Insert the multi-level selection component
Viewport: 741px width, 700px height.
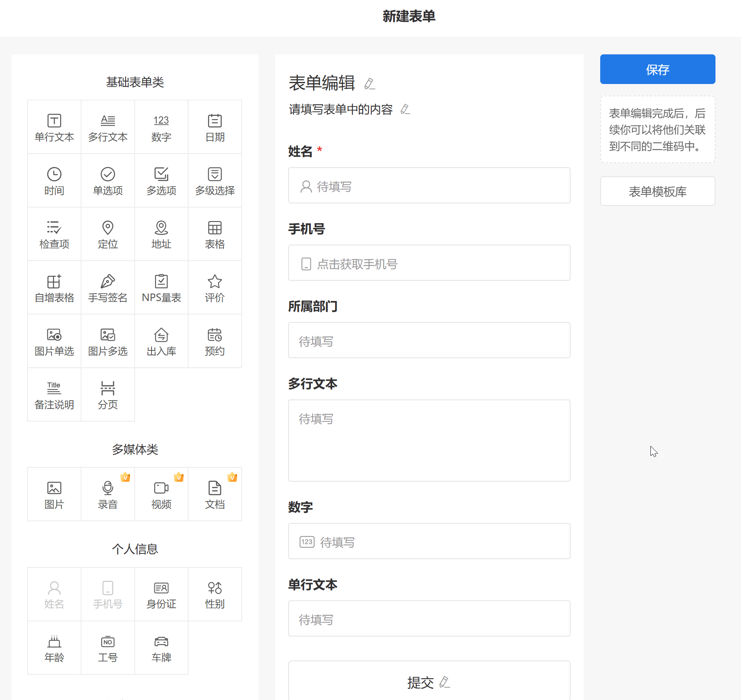(x=214, y=181)
